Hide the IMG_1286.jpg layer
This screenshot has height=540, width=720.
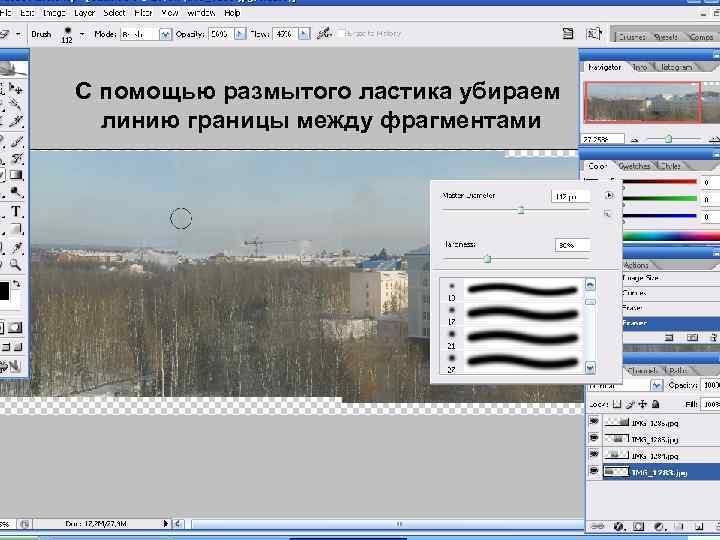tap(594, 421)
